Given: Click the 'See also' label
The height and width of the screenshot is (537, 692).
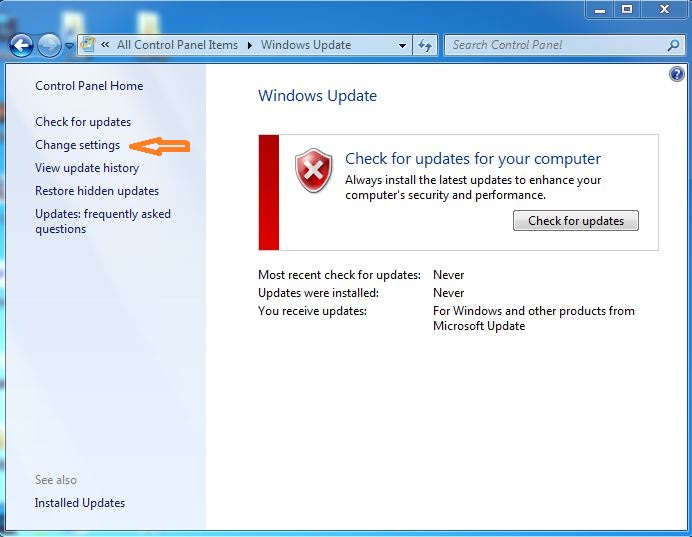Looking at the screenshot, I should [x=56, y=480].
